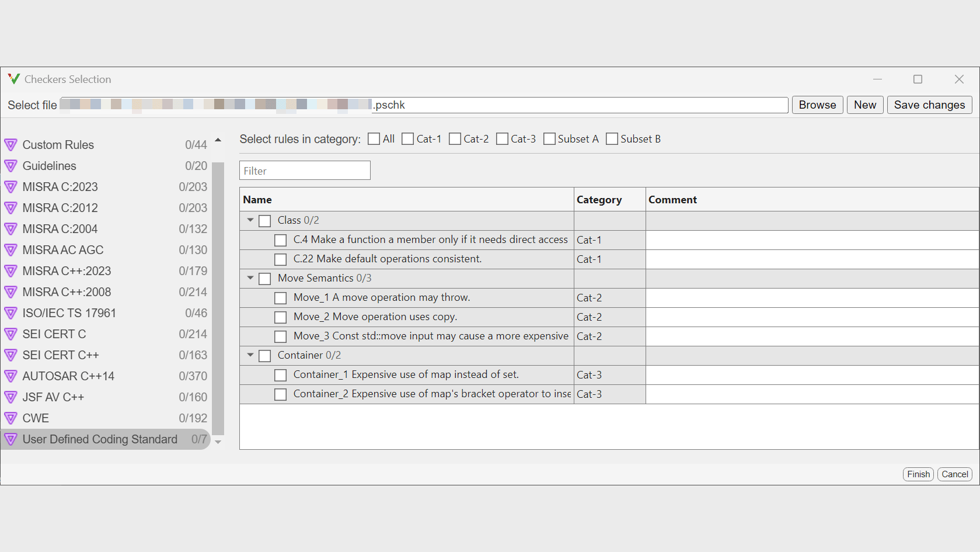Click into the Filter text field

point(305,171)
